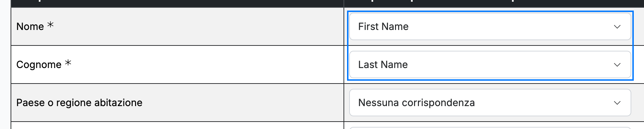Click the chevron arrow in Last Name dropdown
644x129 pixels.
(617, 65)
